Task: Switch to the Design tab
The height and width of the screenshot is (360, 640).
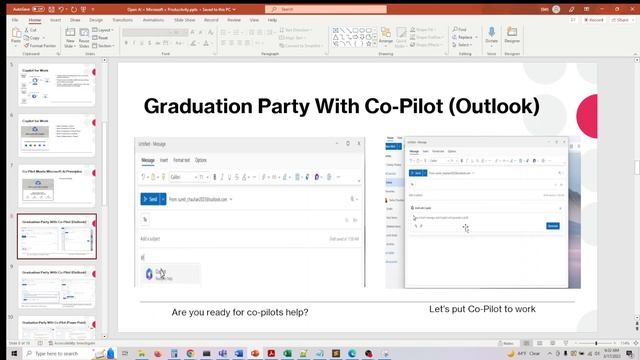Action: click(96, 20)
